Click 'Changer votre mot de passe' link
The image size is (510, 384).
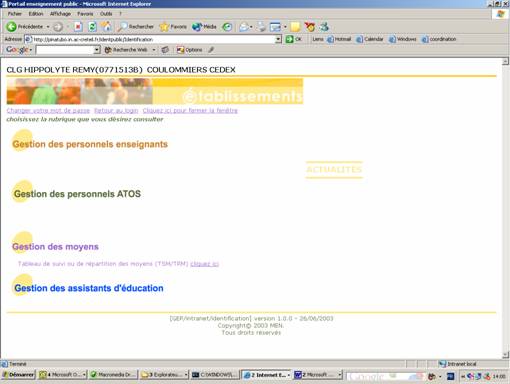(x=48, y=110)
